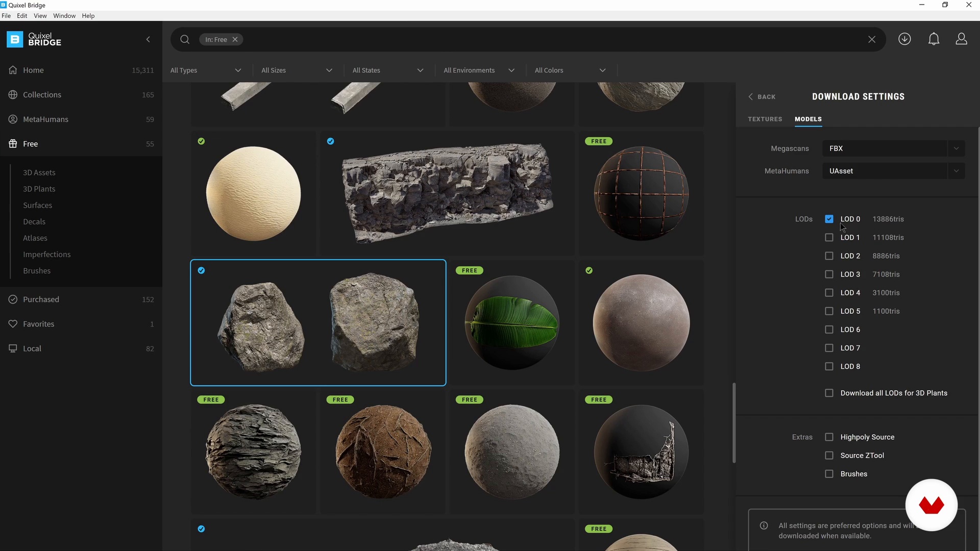Click the search magnifier icon
The image size is (980, 551).
pos(185,39)
